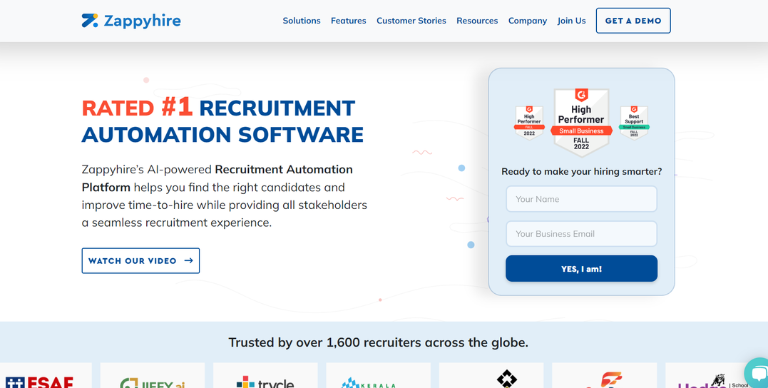Click the ESAF client logo
The width and height of the screenshot is (768, 388).
click(x=39, y=381)
